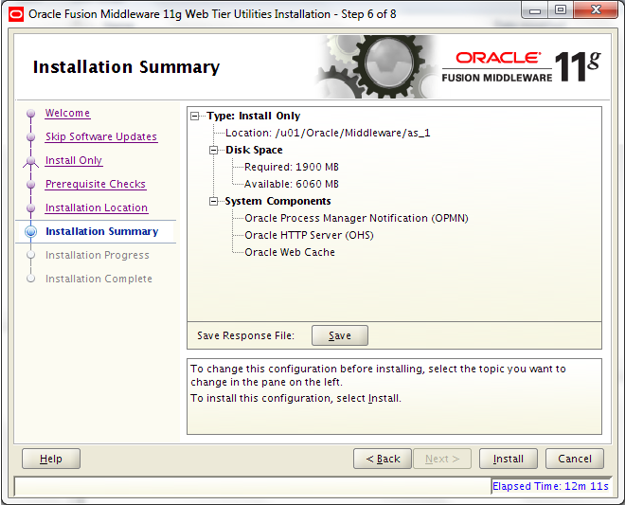
Task: Go back with the Back button
Action: point(382,459)
